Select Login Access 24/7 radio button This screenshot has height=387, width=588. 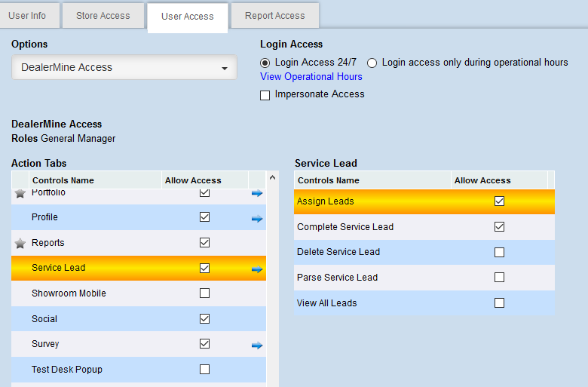click(x=265, y=63)
